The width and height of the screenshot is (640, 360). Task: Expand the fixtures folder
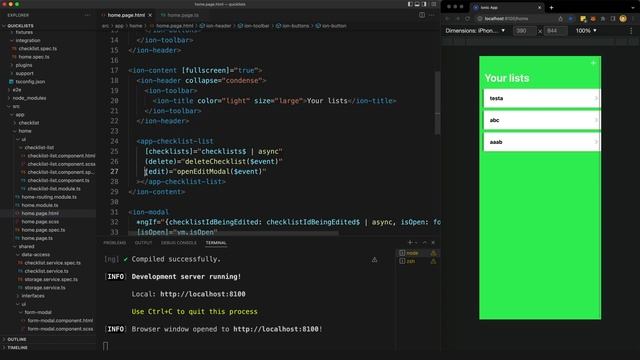tap(24, 32)
